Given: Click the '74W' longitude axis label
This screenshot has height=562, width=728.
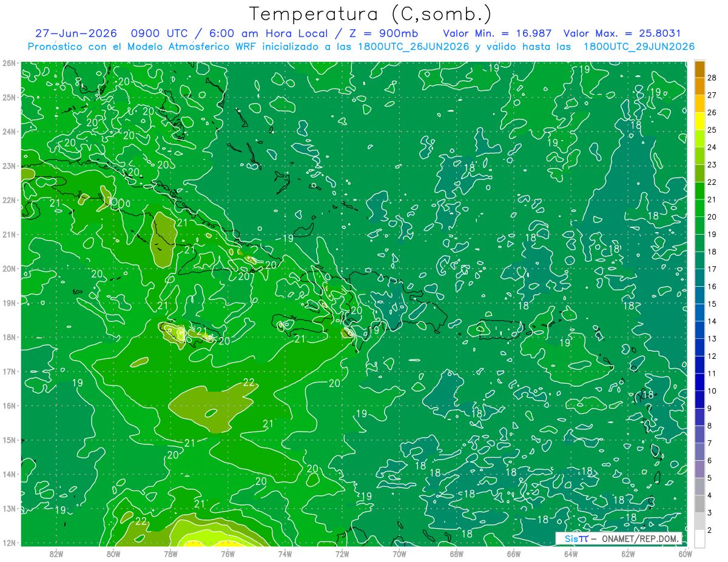Looking at the screenshot, I should tap(285, 554).
